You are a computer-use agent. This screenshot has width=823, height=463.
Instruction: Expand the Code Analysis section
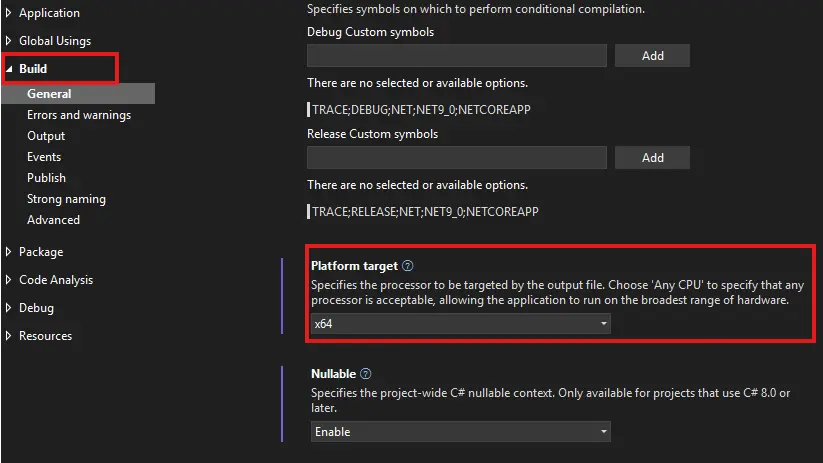coord(9,280)
